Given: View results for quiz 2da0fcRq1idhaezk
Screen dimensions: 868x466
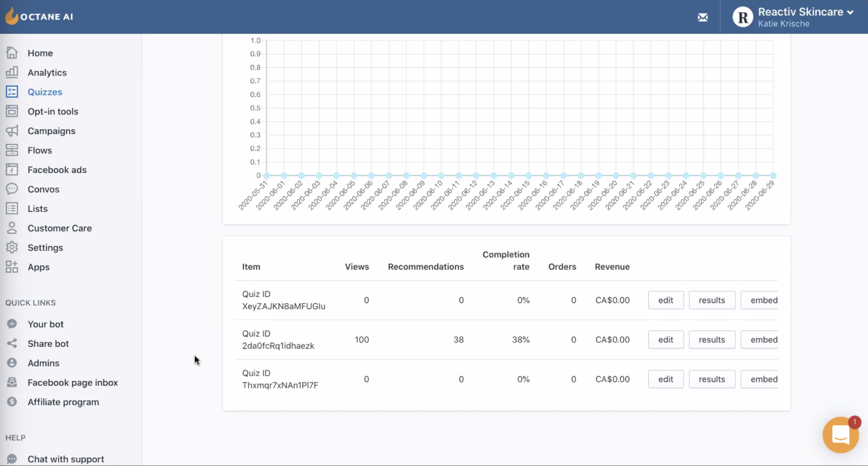Looking at the screenshot, I should 711,340.
